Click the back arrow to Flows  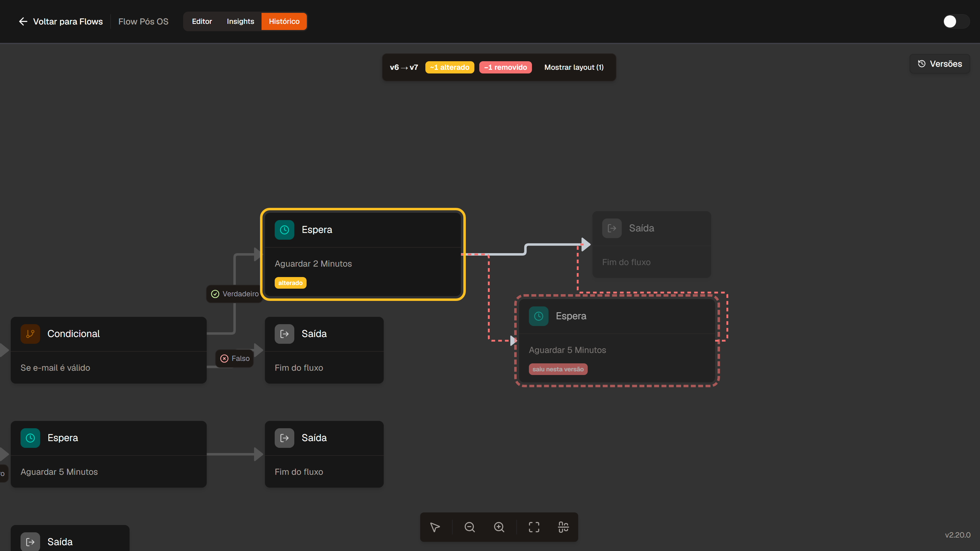pos(23,21)
